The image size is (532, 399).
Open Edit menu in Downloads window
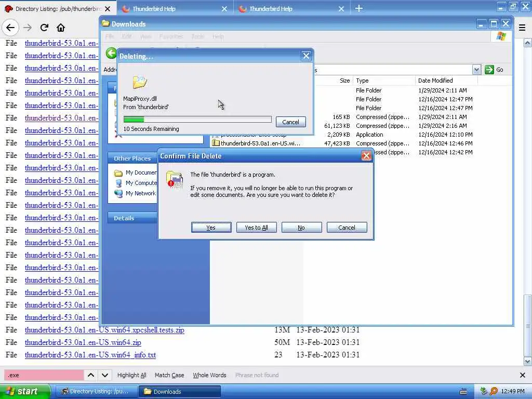click(x=127, y=36)
